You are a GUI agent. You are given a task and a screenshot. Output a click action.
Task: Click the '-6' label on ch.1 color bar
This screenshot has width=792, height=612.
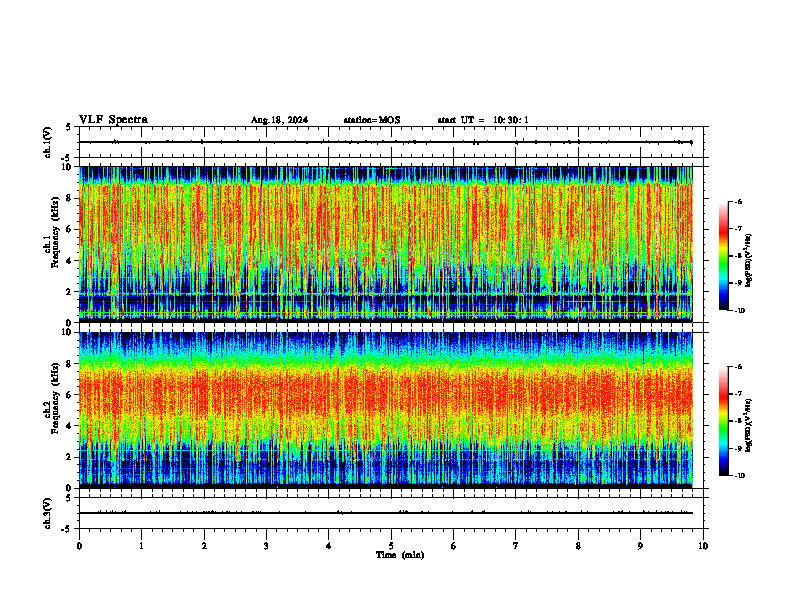point(738,201)
